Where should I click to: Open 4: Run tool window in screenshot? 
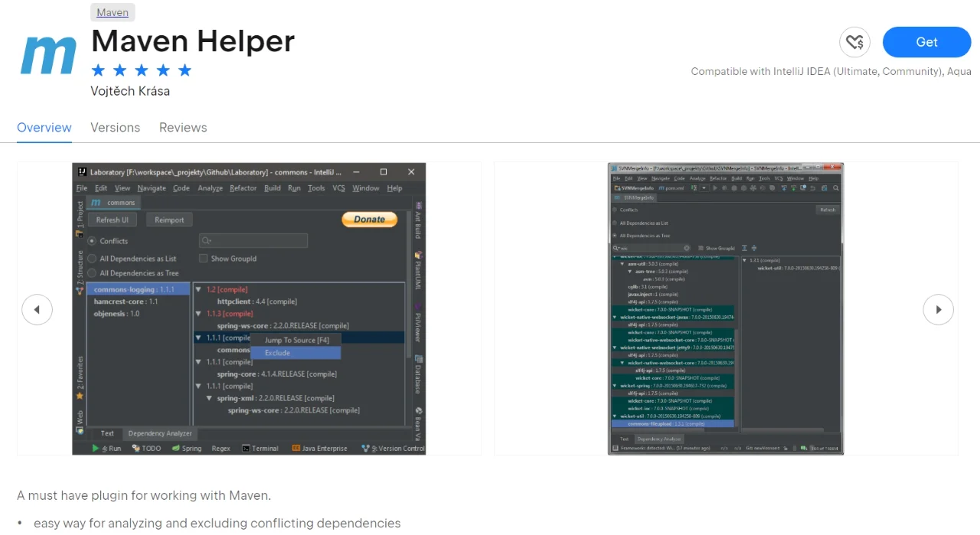click(106, 449)
